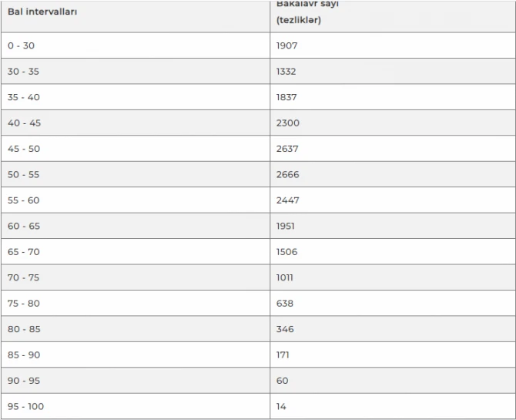Select the cell showing 2300
This screenshot has width=516, height=420.
click(x=393, y=123)
